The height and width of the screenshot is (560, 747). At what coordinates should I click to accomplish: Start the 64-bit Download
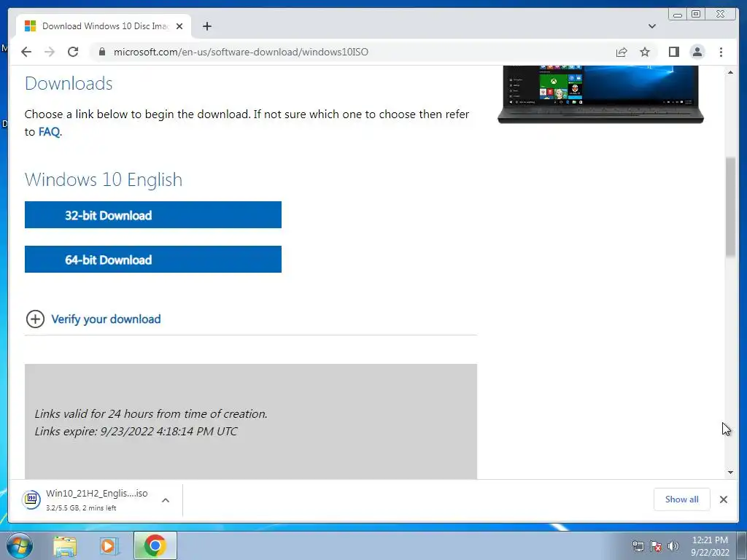(153, 259)
